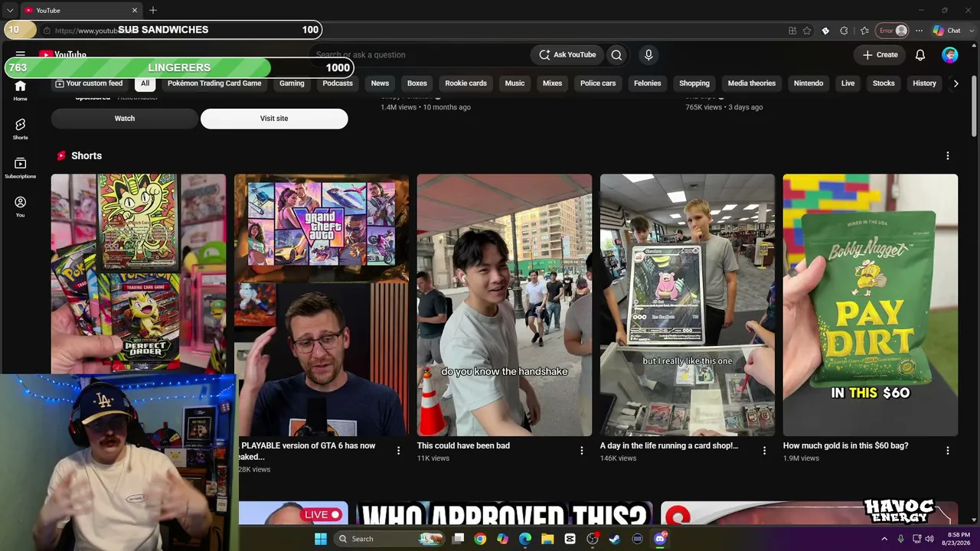This screenshot has width=980, height=551.
Task: Open options for the card shop short
Action: [764, 451]
